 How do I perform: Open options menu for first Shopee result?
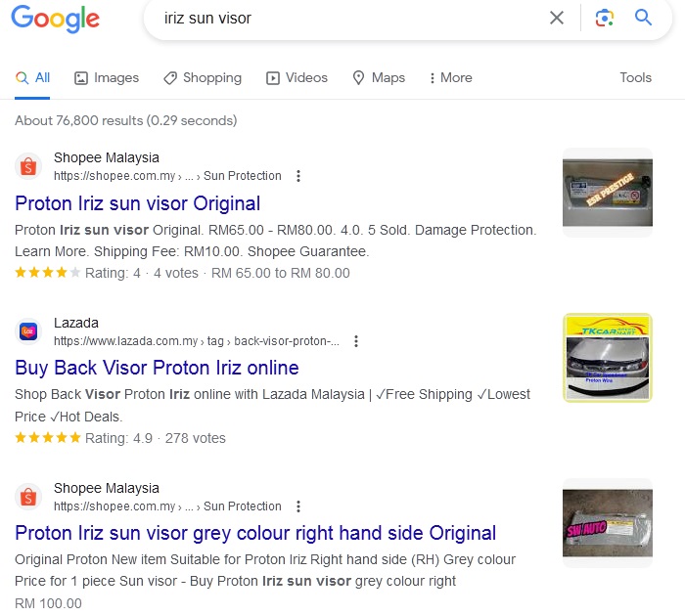(298, 176)
